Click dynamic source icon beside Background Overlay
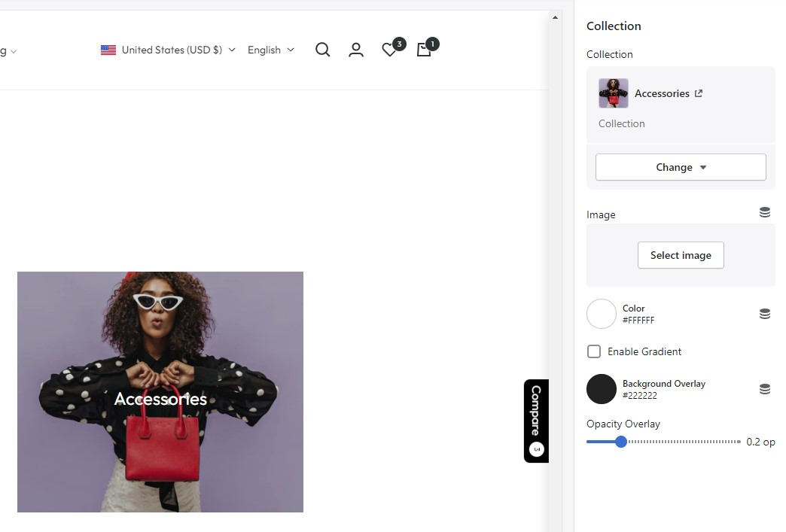The width and height of the screenshot is (786, 532). [x=764, y=389]
